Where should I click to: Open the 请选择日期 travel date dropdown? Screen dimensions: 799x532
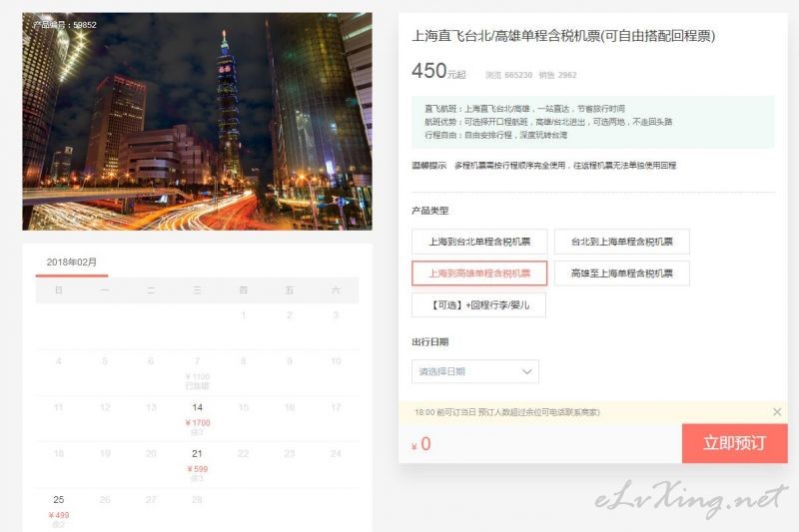[x=475, y=371]
